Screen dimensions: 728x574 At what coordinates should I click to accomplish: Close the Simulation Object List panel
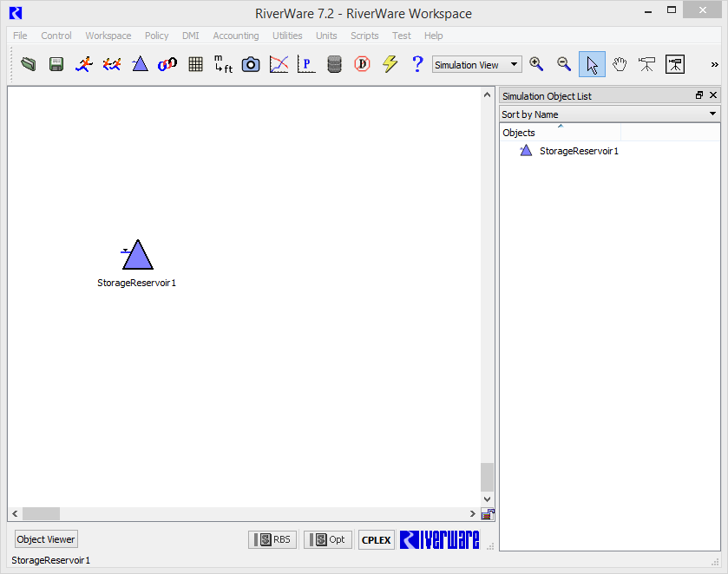click(x=713, y=95)
